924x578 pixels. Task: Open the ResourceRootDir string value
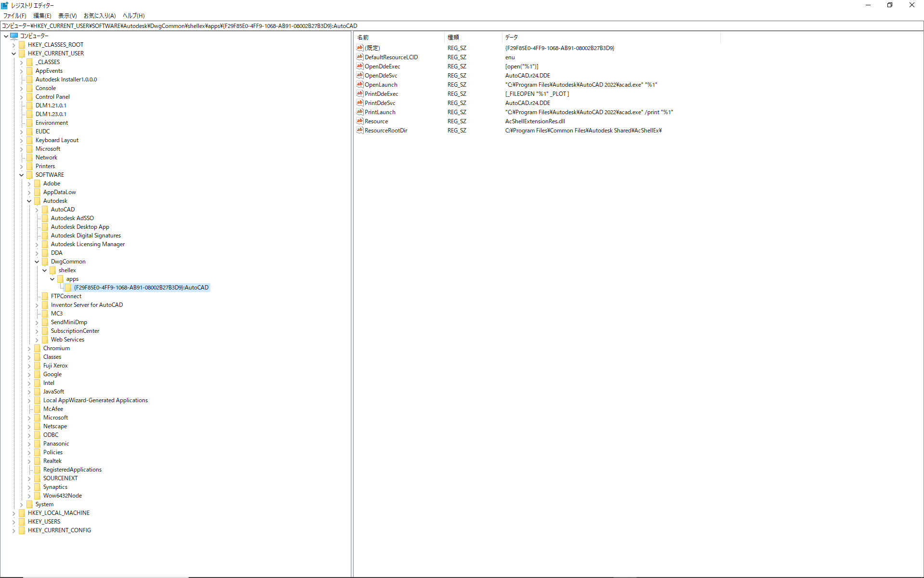[385, 130]
